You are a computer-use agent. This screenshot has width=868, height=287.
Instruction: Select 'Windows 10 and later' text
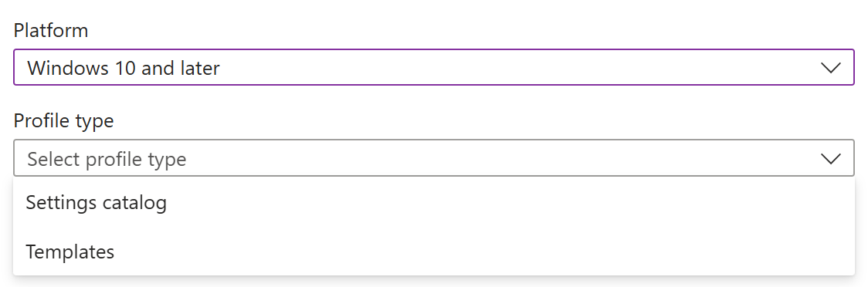124,68
